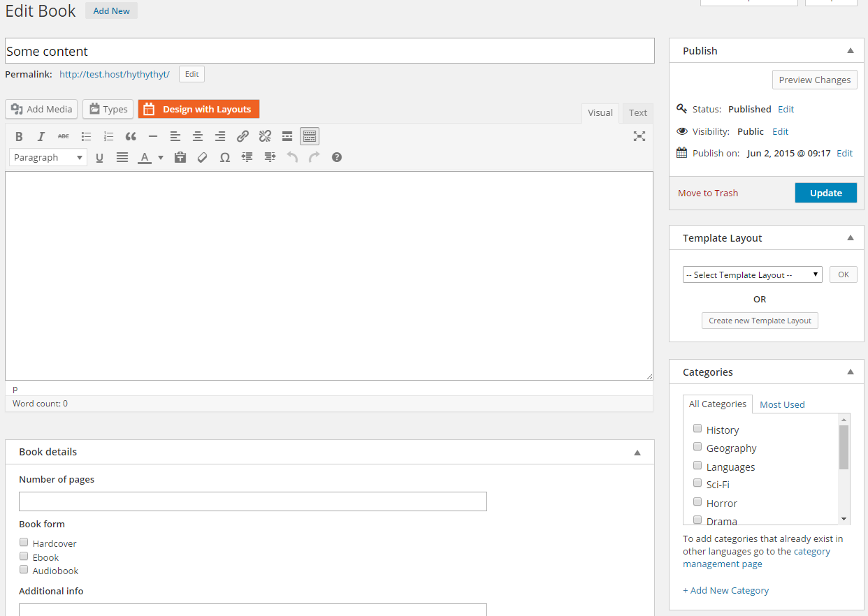Switch to the Text editor tab

pos(638,113)
